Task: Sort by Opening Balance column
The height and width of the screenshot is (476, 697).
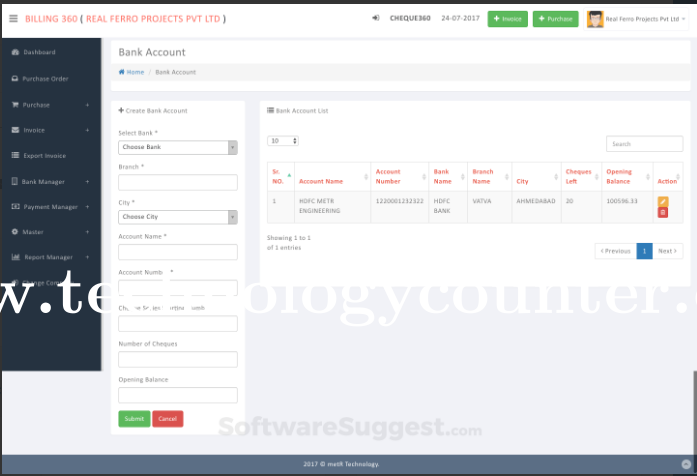Action: pyautogui.click(x=627, y=176)
